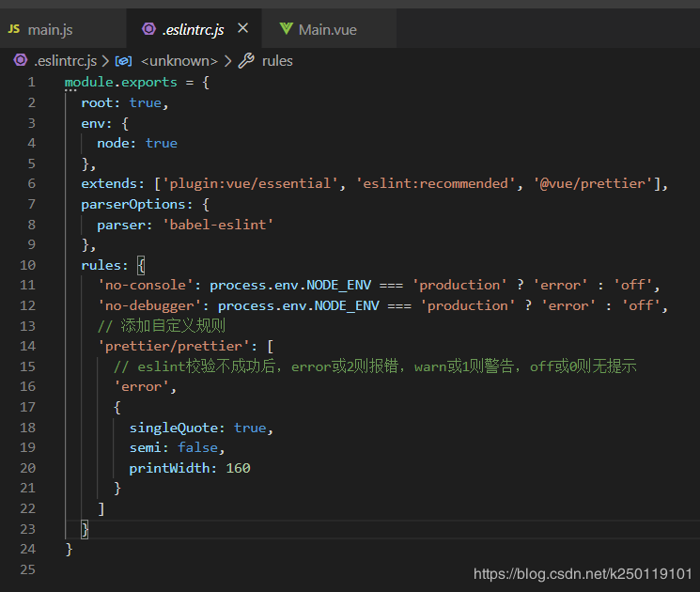Open the .eslintrc.js breadcrumb file picker
The height and width of the screenshot is (592, 700).
point(65,61)
